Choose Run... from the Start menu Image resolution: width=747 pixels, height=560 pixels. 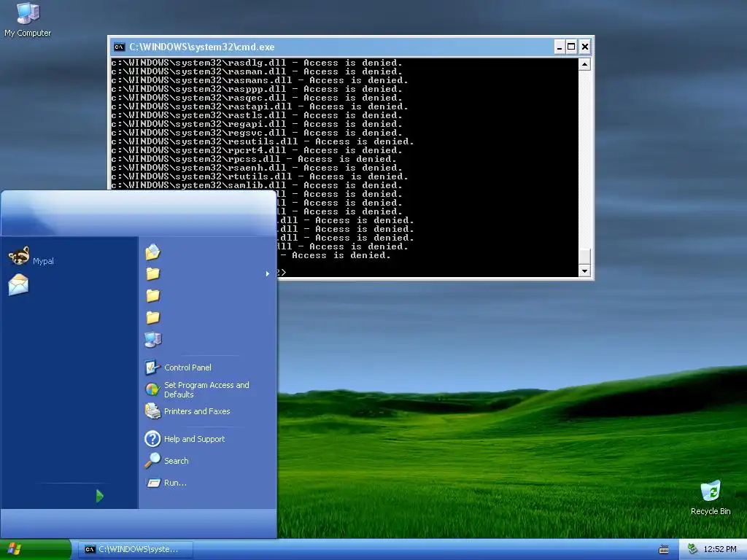point(175,483)
